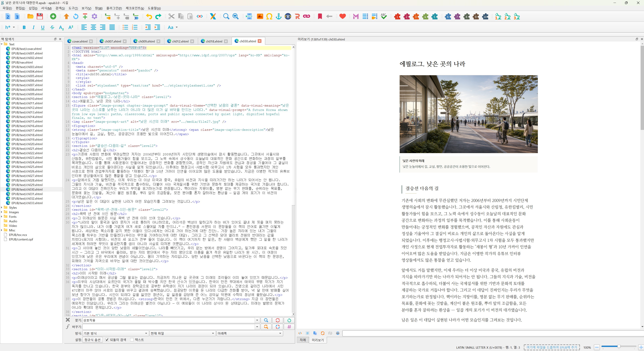This screenshot has width=644, height=351.
Task: Run plugin 10 dark blue puzzle icon
Action: (485, 16)
